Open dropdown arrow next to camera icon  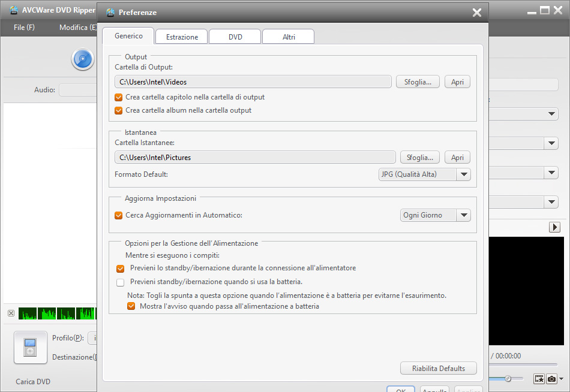(x=562, y=379)
